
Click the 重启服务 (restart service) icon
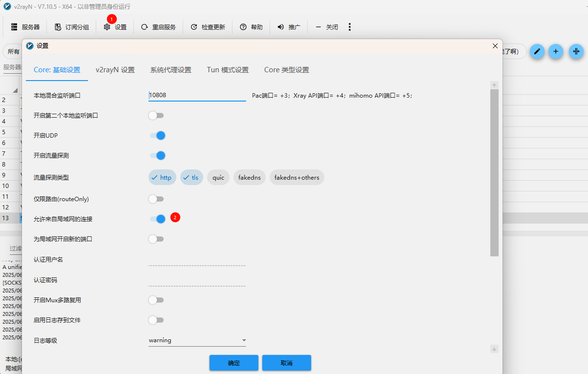(x=145, y=27)
